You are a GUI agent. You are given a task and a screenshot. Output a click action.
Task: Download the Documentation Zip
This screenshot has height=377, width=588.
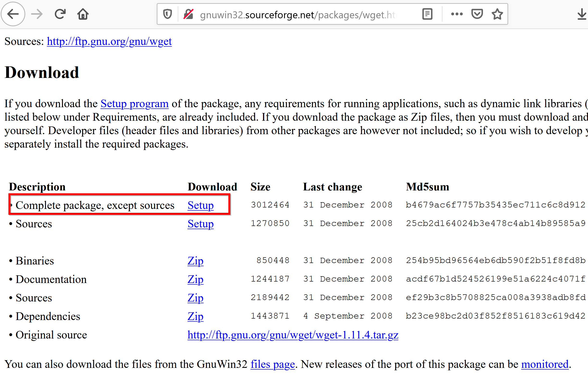195,279
